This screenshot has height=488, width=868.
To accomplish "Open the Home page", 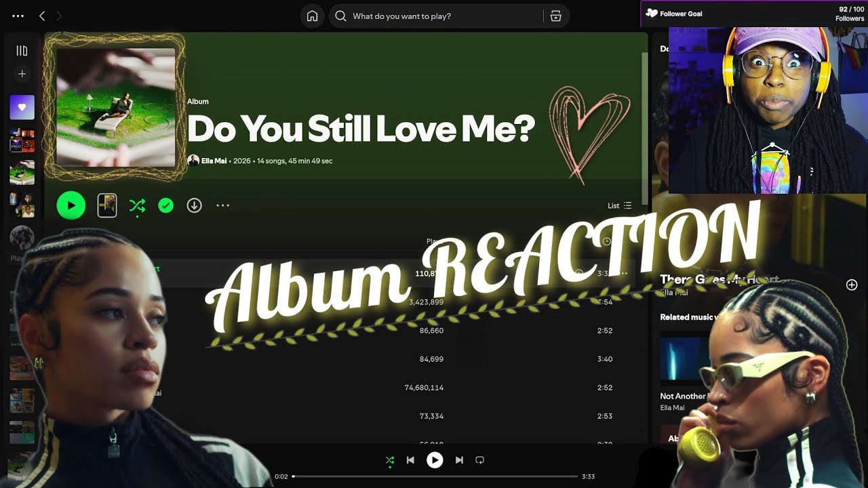I will [x=312, y=16].
